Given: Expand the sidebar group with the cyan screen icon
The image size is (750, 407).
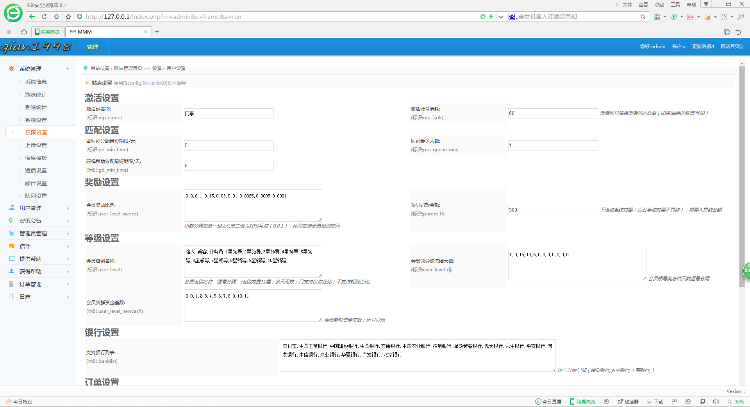Looking at the screenshot, I should click(67, 259).
